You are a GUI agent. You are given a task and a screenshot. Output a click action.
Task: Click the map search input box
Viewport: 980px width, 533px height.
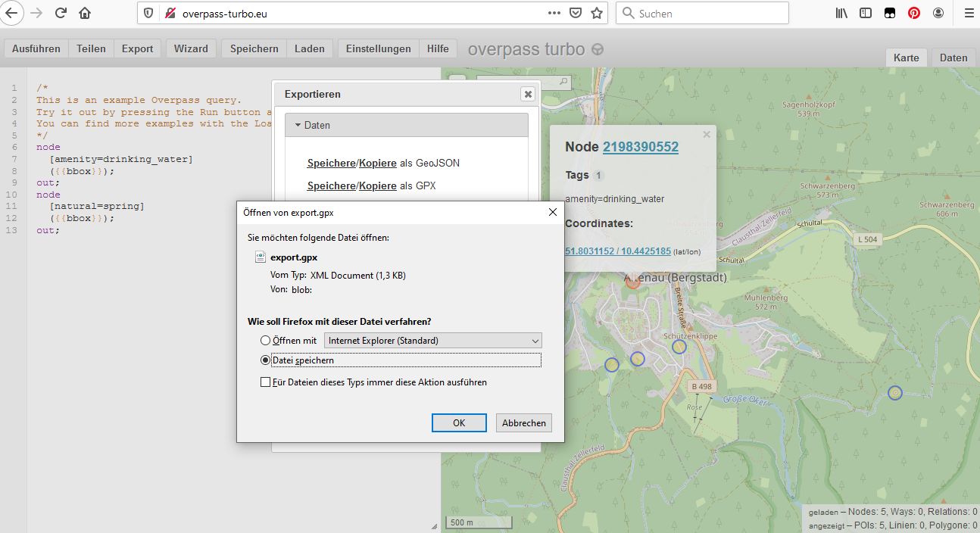tap(523, 81)
